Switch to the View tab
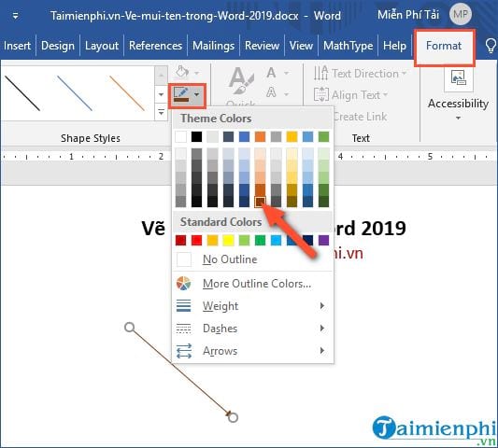 (301, 46)
